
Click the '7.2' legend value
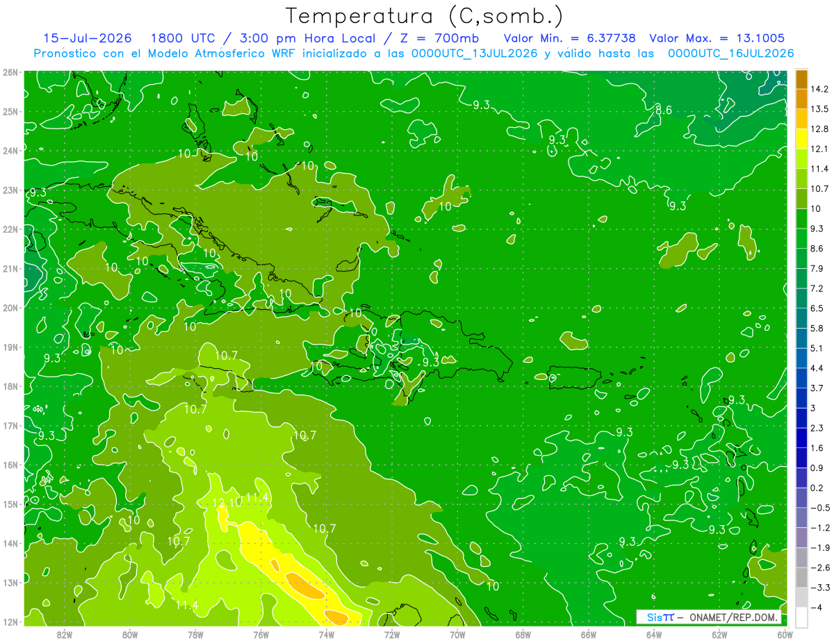817,288
